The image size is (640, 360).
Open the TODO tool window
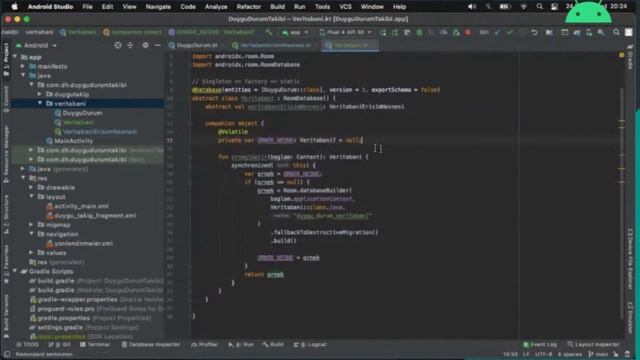(27, 344)
